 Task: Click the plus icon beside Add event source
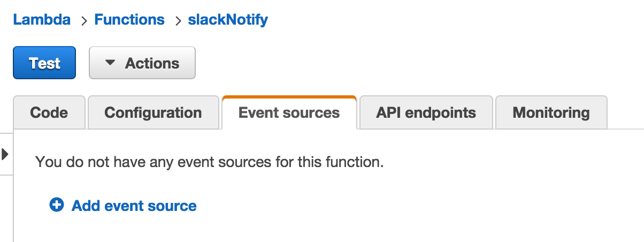tap(57, 205)
